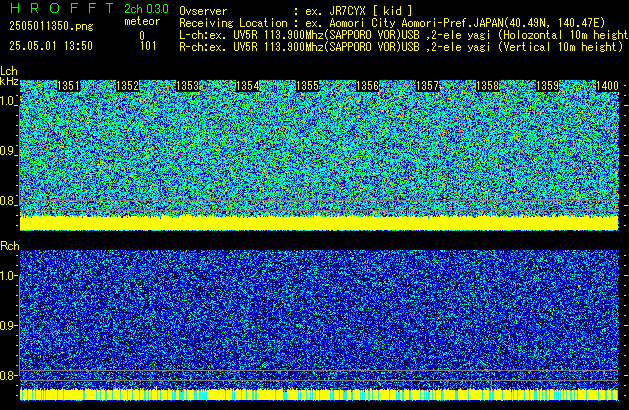Image resolution: width=629 pixels, height=410 pixels.
Task: Click the R-ch UV5R description line
Action: (401, 47)
